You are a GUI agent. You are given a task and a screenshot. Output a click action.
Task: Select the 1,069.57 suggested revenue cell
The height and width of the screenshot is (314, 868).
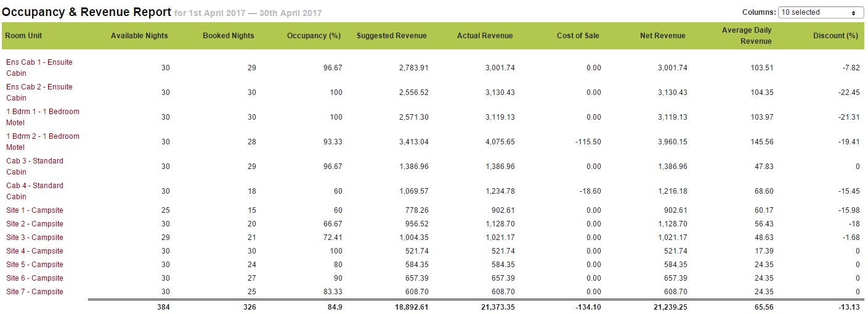414,191
